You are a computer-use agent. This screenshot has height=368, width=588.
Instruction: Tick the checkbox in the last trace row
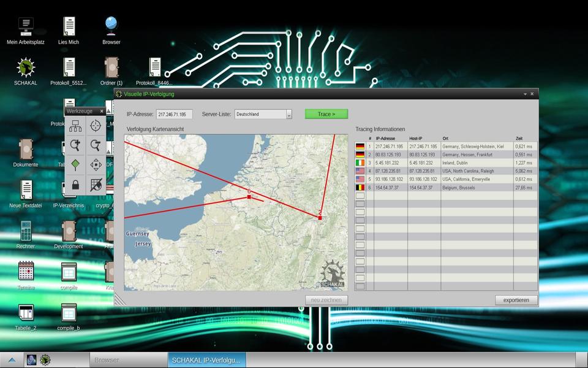coord(360,286)
